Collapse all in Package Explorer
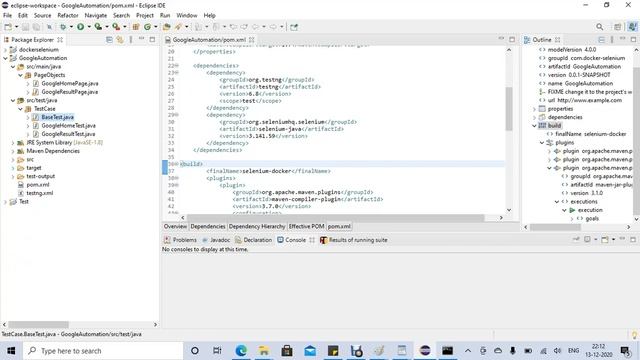 pyautogui.click(x=109, y=40)
